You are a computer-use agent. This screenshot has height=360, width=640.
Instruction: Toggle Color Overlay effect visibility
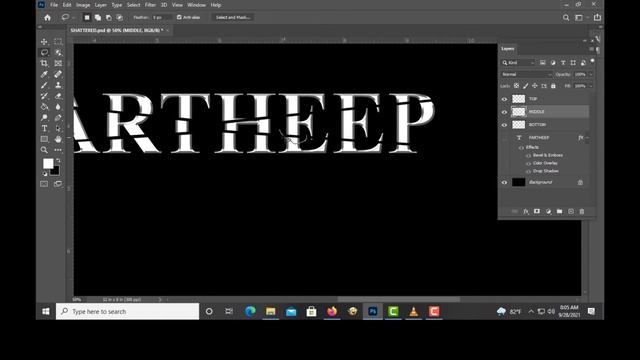[528, 163]
